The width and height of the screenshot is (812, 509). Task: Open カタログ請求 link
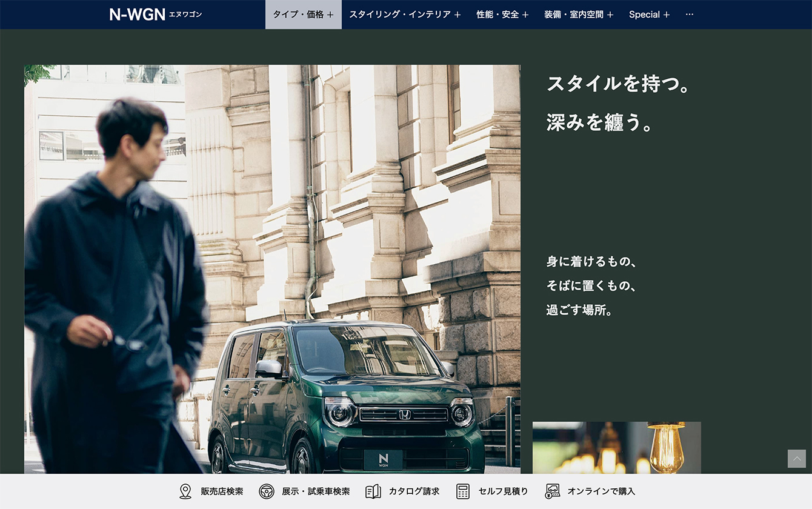(414, 491)
